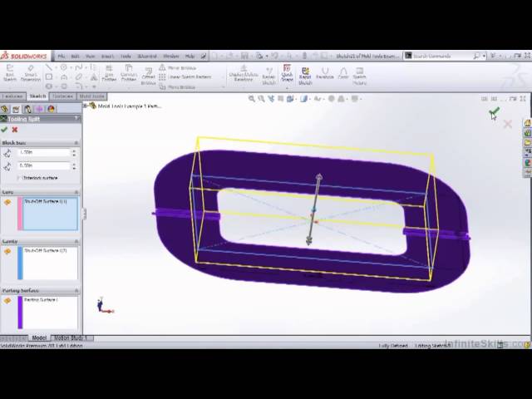This screenshot has height=399, width=532.
Task: Expand the Mold Tools Example flyout tree
Action: coord(86,106)
